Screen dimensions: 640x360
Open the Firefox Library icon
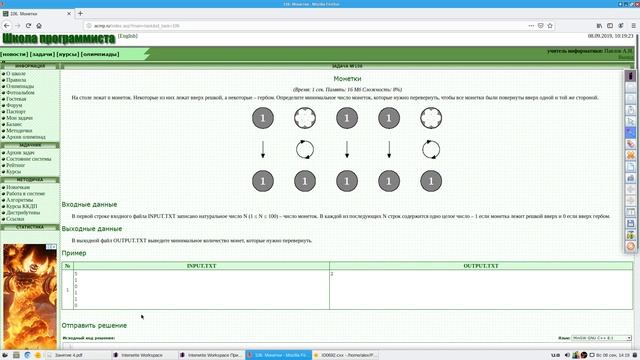pos(599,25)
